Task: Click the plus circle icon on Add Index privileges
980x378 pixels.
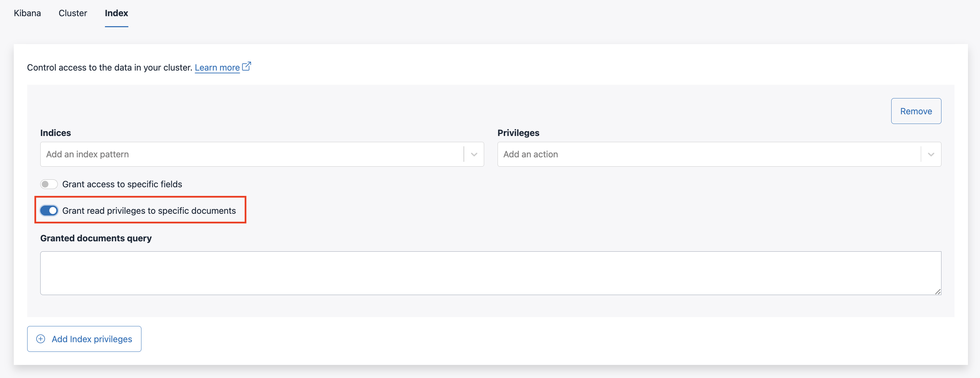Action: 41,339
